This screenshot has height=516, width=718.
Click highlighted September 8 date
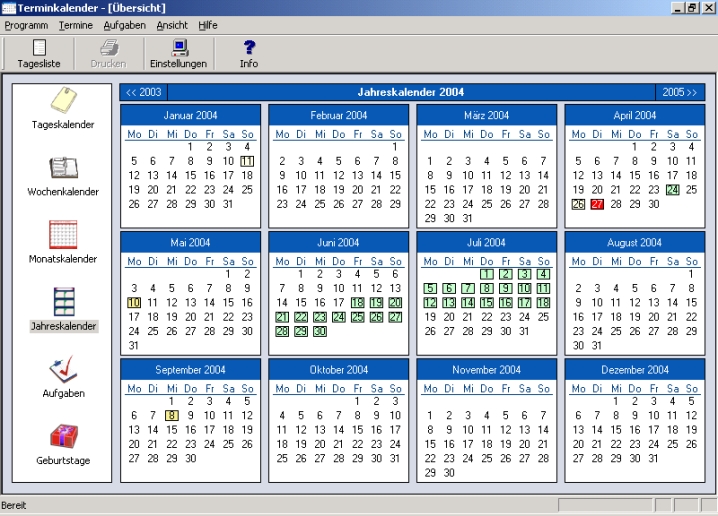tap(172, 415)
